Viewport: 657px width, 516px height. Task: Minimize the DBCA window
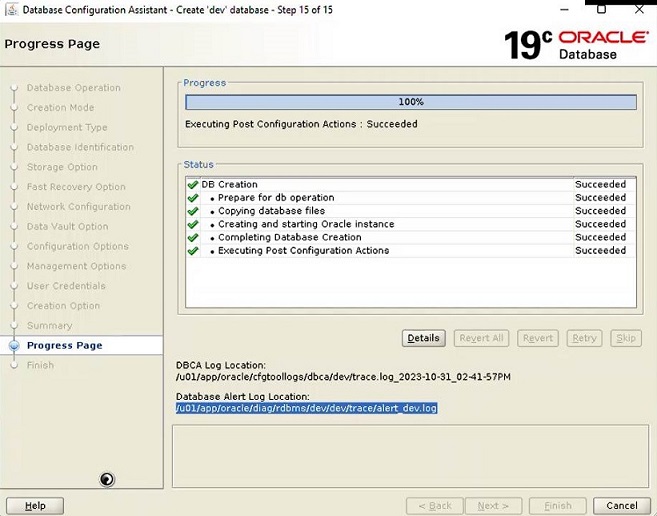[565, 9]
